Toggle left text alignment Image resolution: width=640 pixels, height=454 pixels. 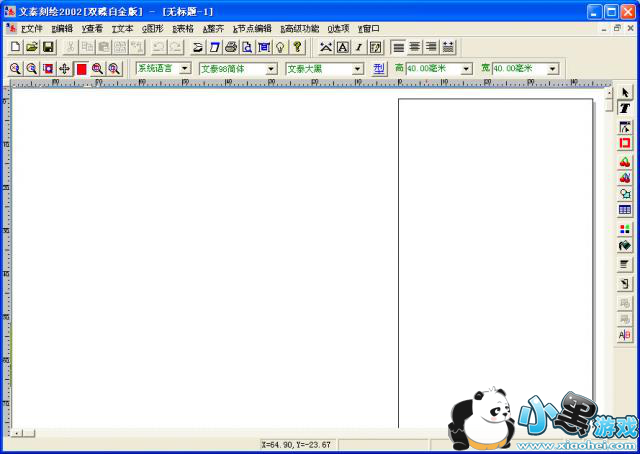click(x=398, y=47)
